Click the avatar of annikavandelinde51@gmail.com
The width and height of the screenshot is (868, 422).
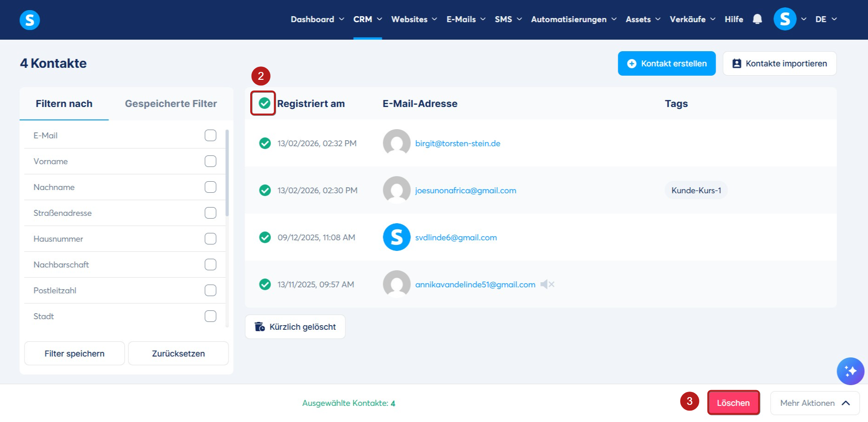[x=397, y=284]
